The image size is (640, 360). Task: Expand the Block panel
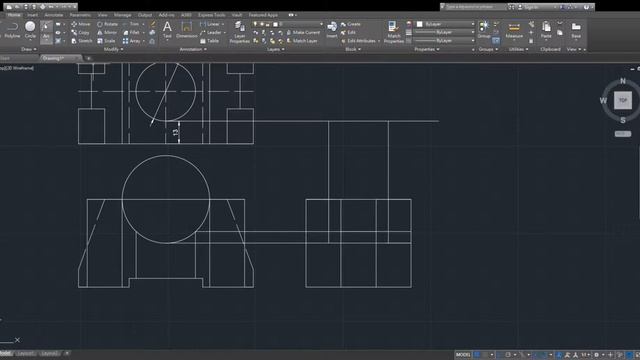tap(353, 49)
